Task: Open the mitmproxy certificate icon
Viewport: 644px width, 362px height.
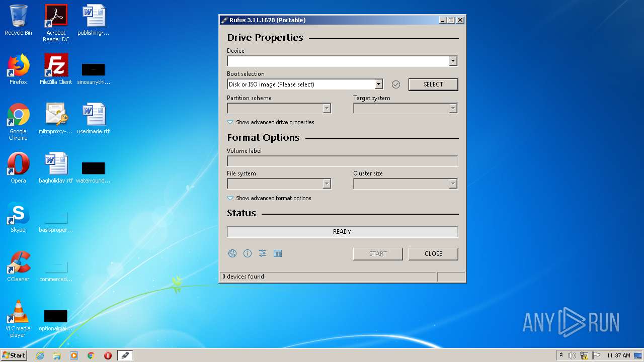Action: coord(56,119)
